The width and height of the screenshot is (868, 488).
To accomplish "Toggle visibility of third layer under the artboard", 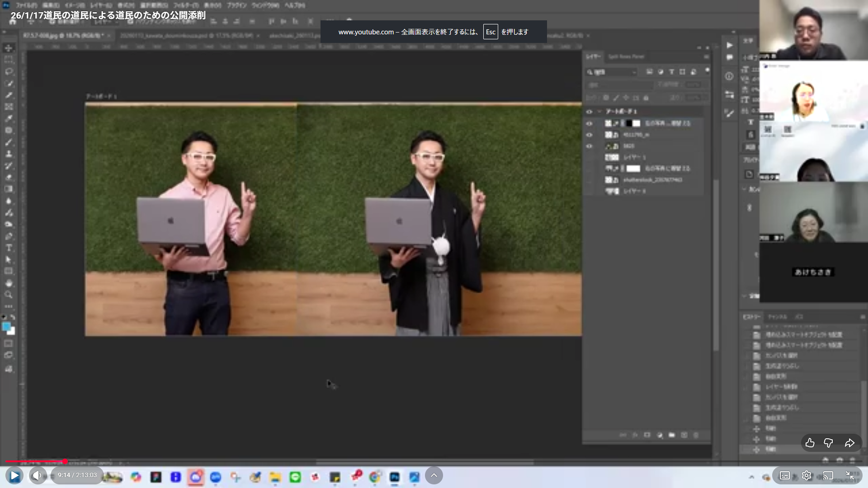I will pyautogui.click(x=589, y=146).
